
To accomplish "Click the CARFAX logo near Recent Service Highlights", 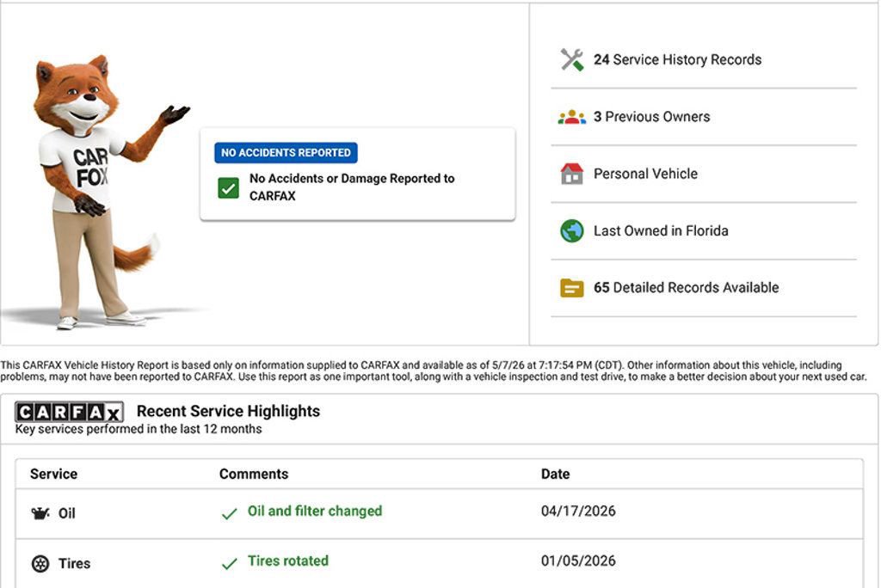I will [69, 413].
